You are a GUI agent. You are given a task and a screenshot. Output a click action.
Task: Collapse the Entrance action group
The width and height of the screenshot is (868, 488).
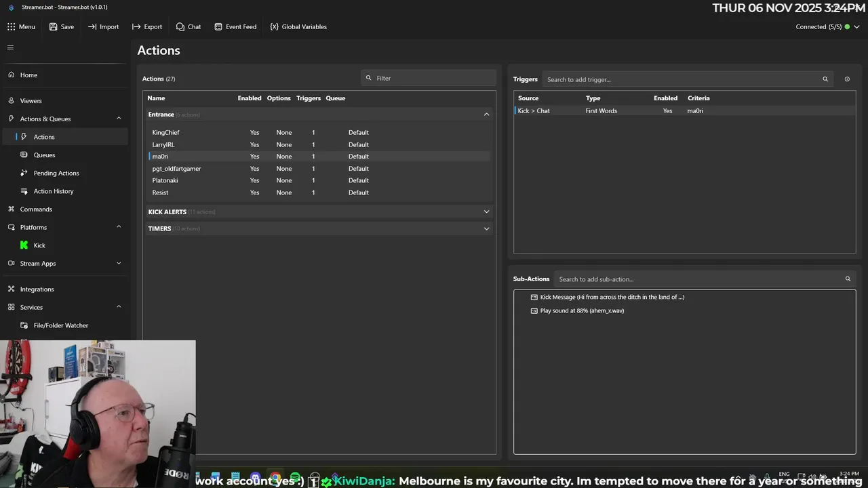tap(486, 115)
